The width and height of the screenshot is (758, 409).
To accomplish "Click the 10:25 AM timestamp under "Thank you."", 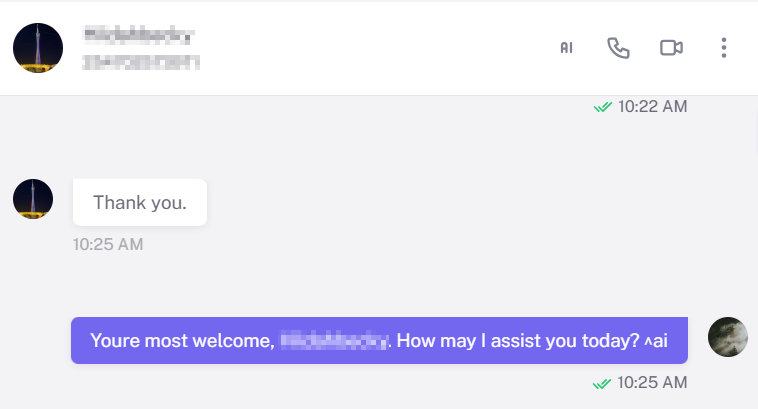I will coord(108,243).
